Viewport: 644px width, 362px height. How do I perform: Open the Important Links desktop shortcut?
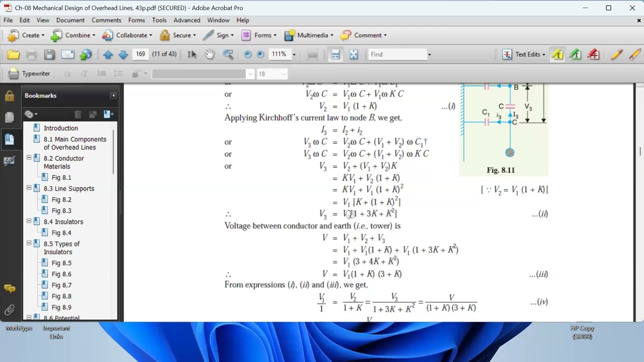tap(56, 332)
